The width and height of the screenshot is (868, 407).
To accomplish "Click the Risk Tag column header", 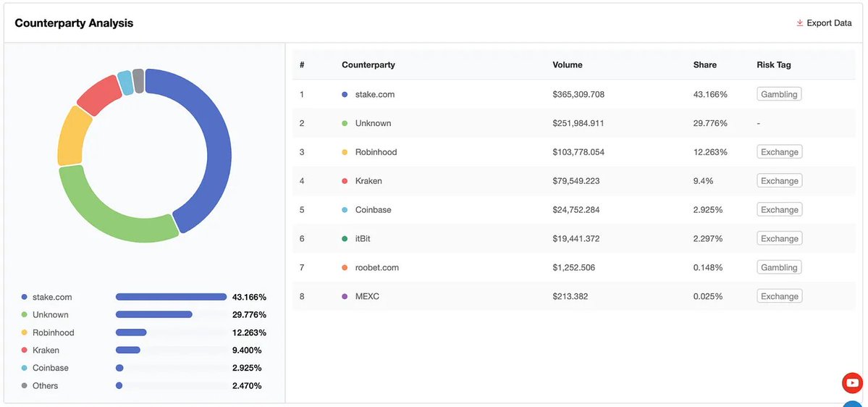I will (774, 64).
